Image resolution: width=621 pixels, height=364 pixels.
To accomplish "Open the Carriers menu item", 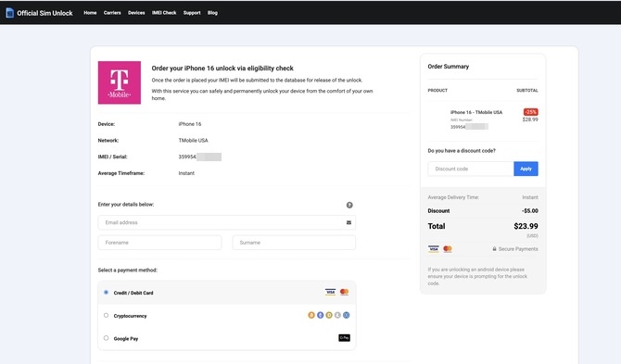I will click(x=112, y=13).
